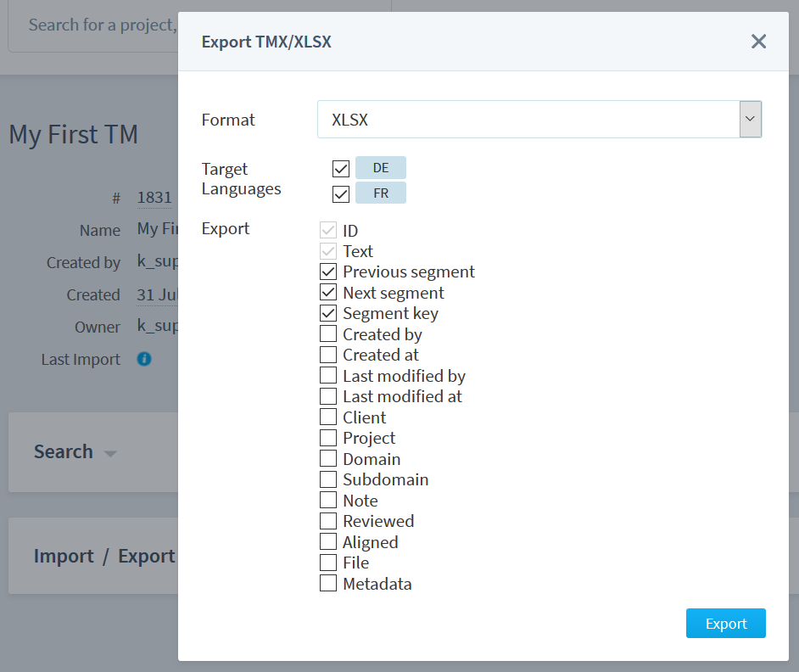Viewport: 799px width, 672px height.
Task: Enable Created by export checkbox
Action: pos(328,334)
